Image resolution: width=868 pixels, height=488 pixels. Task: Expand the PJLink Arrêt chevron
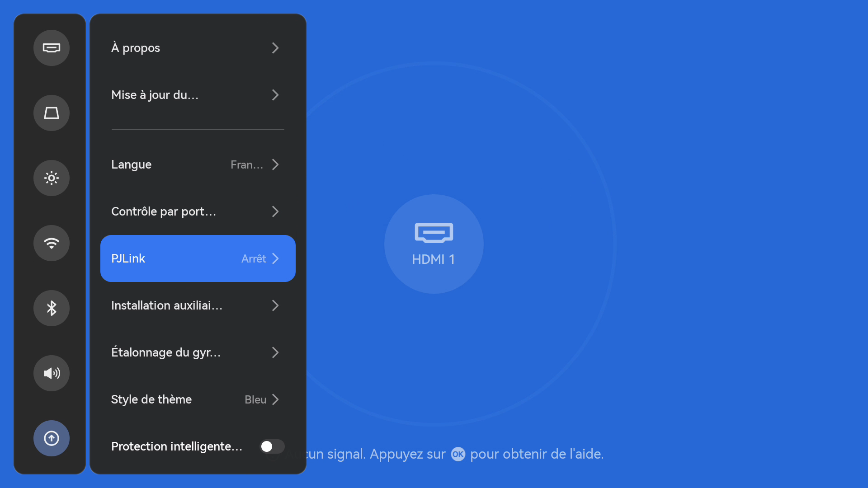pos(275,258)
